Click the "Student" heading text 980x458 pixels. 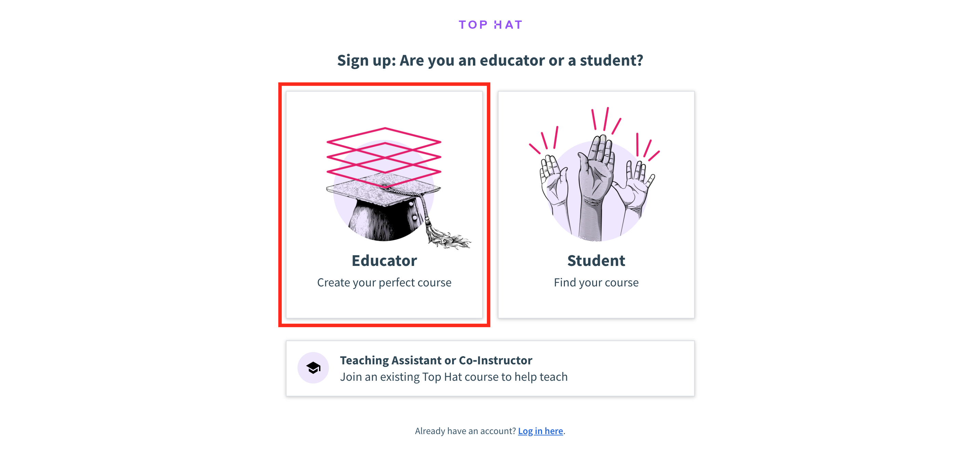coord(596,260)
